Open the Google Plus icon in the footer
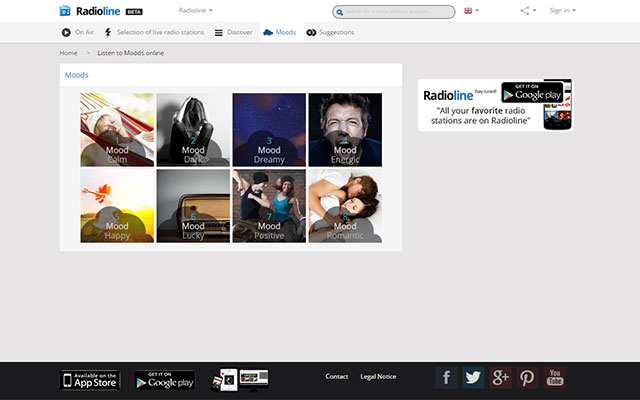Image resolution: width=640 pixels, height=400 pixels. (x=500, y=377)
